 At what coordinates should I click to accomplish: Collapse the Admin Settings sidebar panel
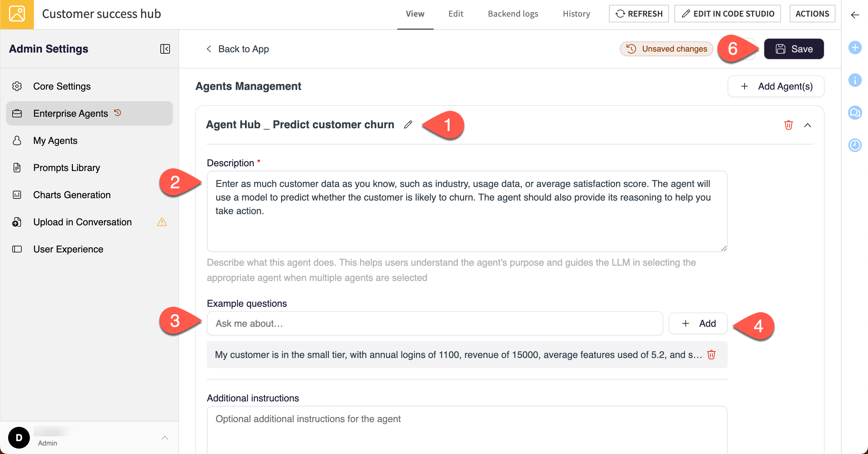click(165, 49)
